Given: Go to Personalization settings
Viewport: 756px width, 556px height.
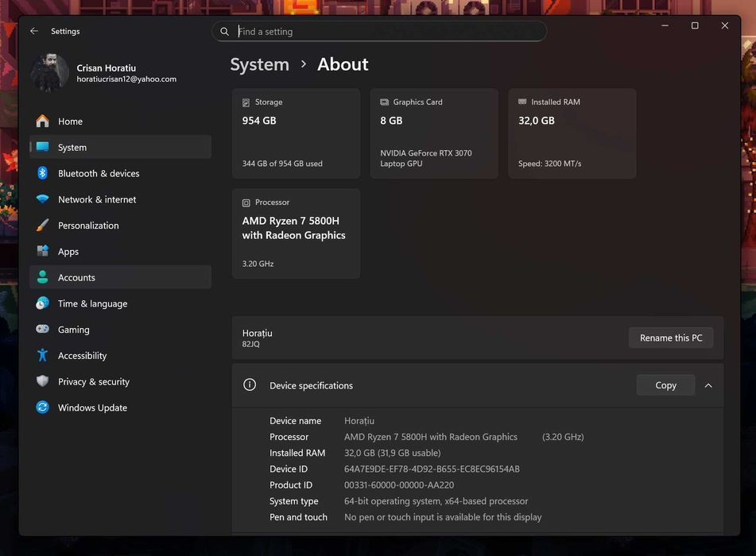Looking at the screenshot, I should pyautogui.click(x=121, y=225).
